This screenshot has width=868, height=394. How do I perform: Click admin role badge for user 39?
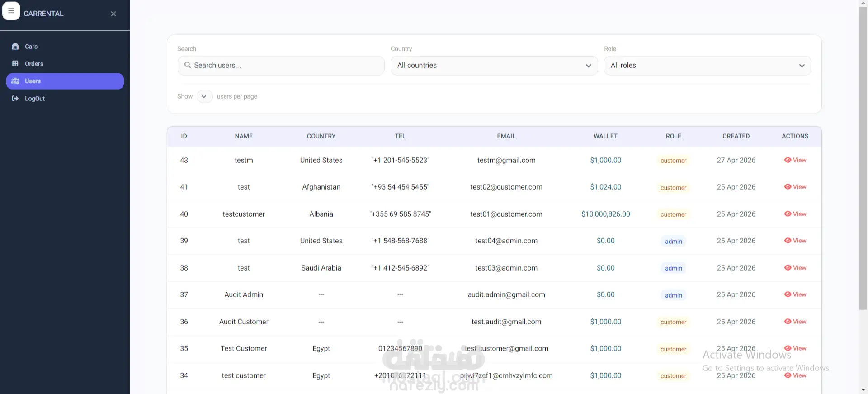click(674, 242)
